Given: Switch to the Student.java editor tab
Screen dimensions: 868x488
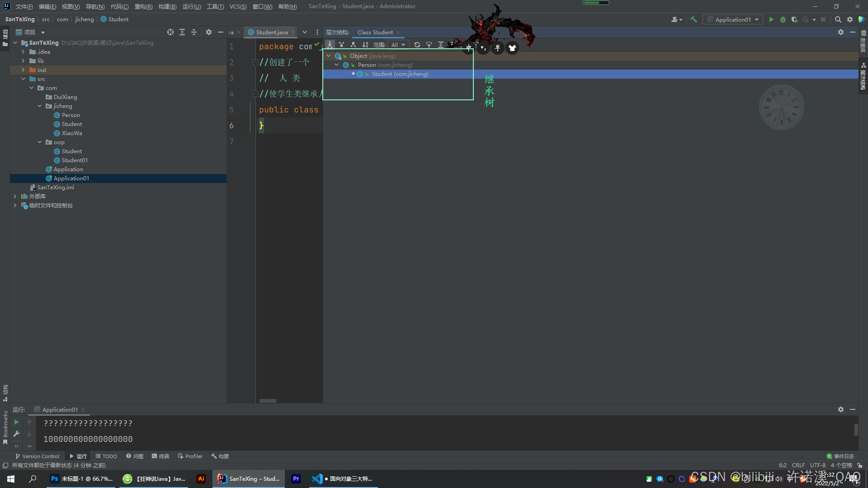Looking at the screenshot, I should click(x=271, y=32).
